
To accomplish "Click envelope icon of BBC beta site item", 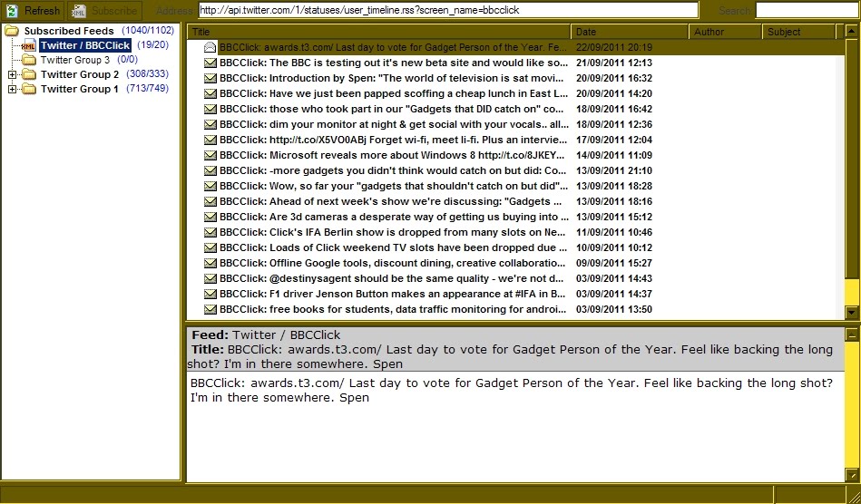I will click(210, 63).
